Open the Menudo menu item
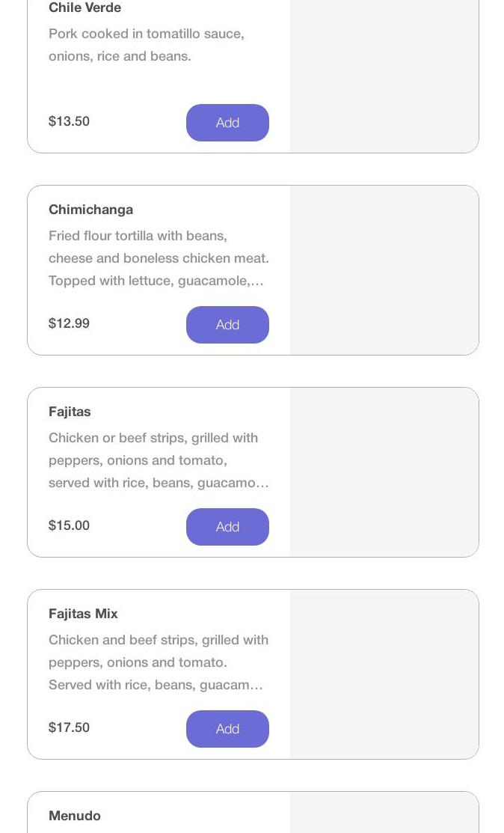This screenshot has width=504, height=833. pos(75,816)
